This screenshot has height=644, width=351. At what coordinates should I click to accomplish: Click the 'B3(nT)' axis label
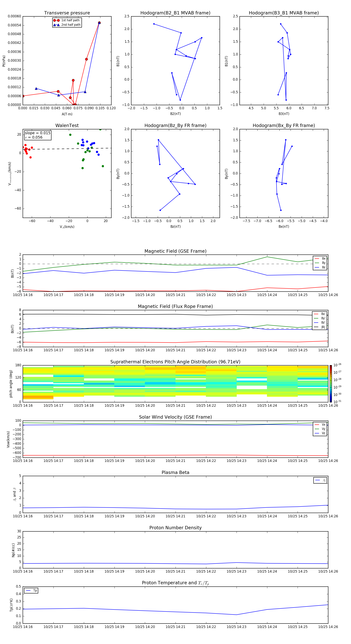pyautogui.click(x=284, y=114)
